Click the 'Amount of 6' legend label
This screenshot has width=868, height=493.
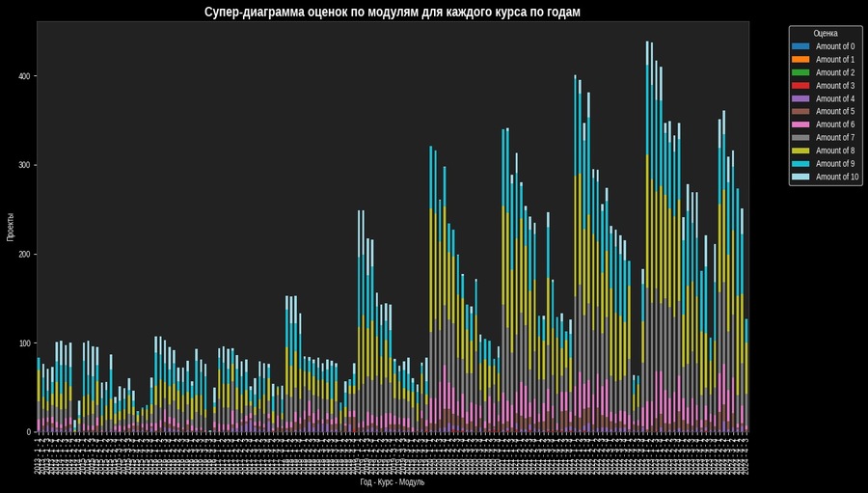pos(835,124)
